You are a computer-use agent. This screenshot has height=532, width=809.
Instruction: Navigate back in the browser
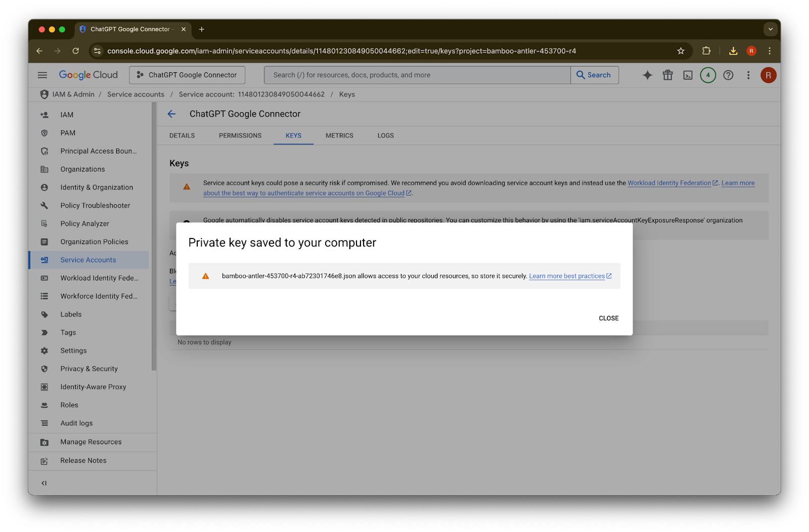point(39,51)
